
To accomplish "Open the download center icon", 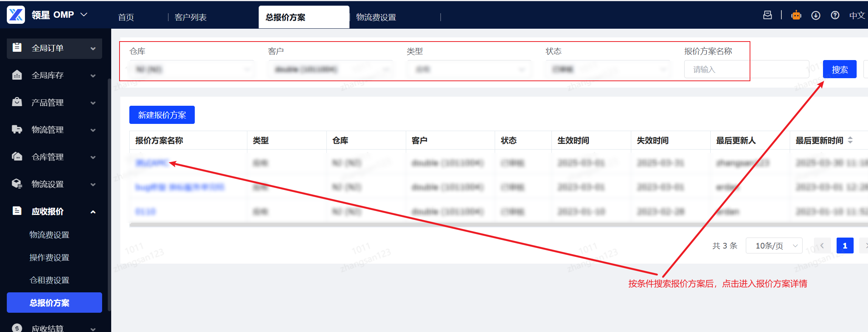I will pyautogui.click(x=816, y=15).
